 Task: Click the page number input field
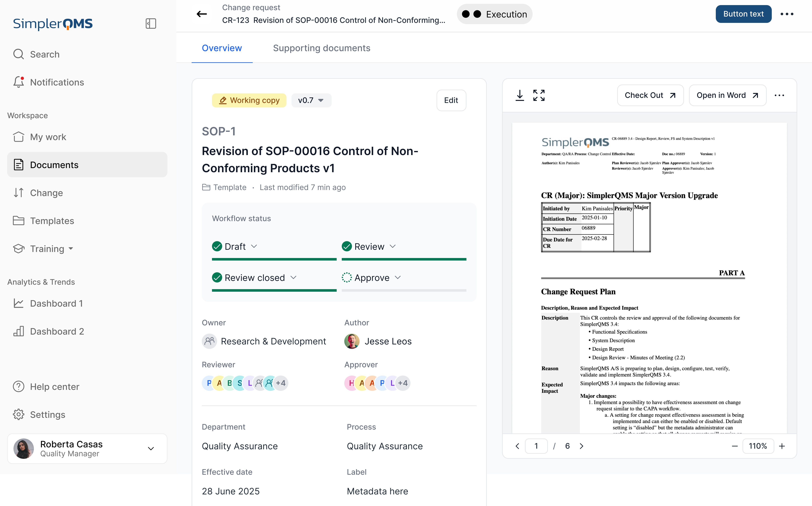pos(536,446)
